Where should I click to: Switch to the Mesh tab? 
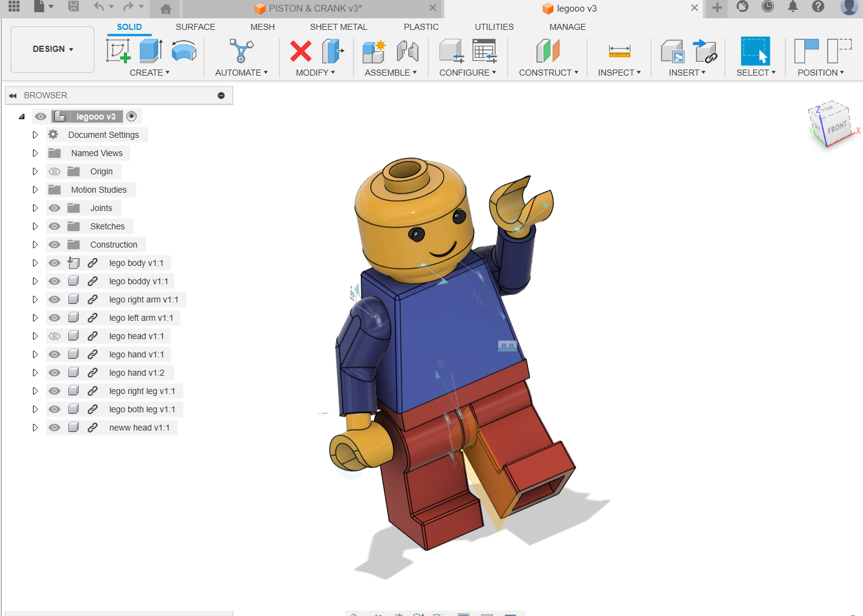[262, 27]
